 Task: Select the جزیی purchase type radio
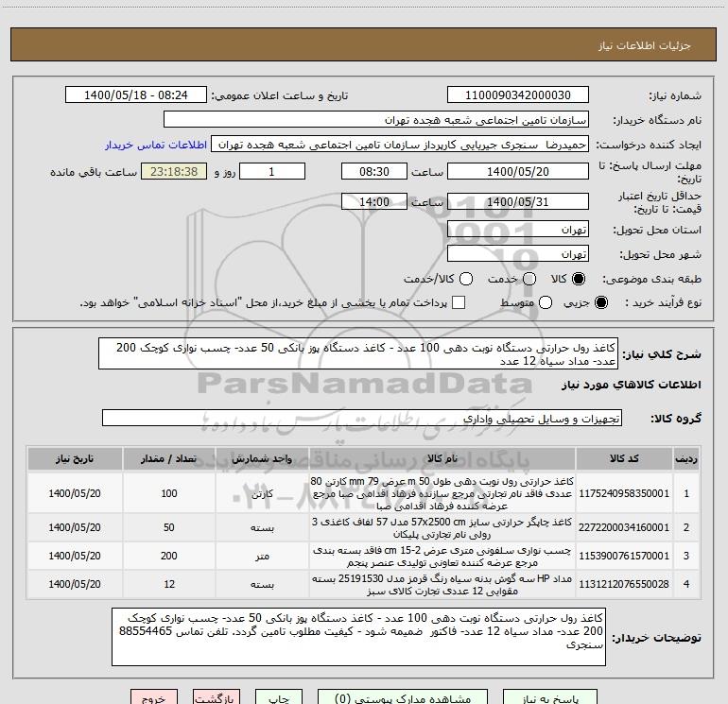click(x=600, y=302)
